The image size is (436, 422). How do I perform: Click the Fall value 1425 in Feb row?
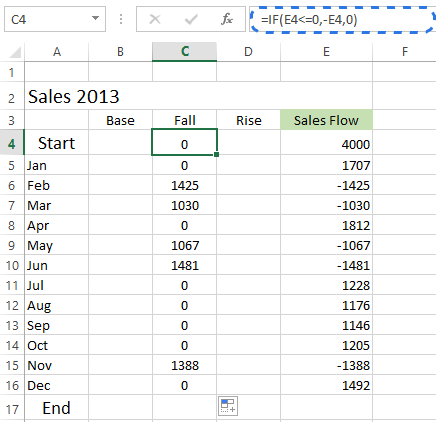click(185, 185)
